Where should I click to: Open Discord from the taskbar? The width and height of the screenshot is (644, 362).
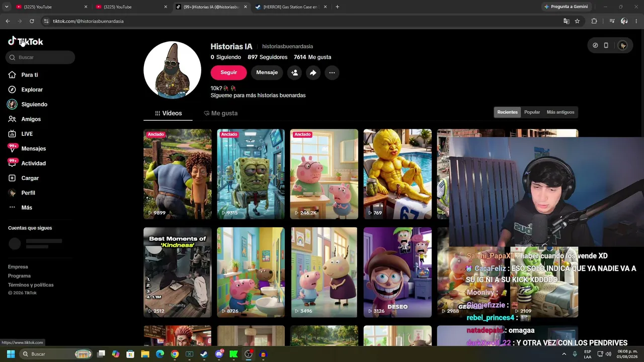click(x=219, y=354)
